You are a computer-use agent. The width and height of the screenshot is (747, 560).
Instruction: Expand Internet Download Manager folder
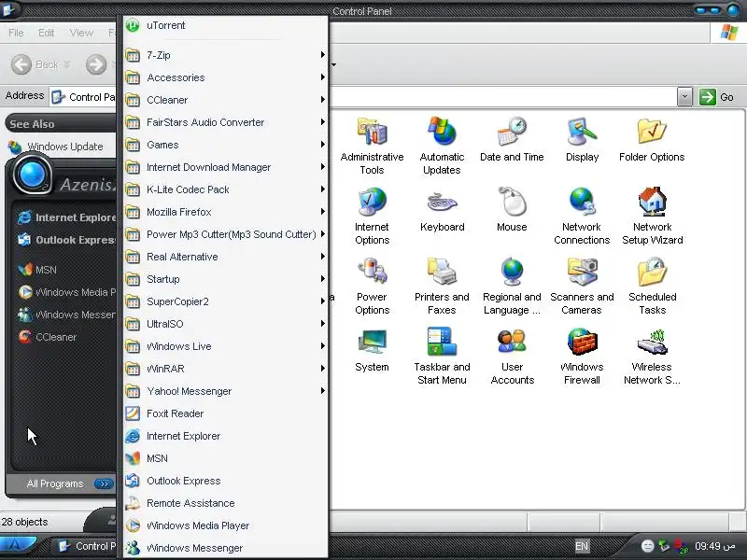[x=226, y=167]
